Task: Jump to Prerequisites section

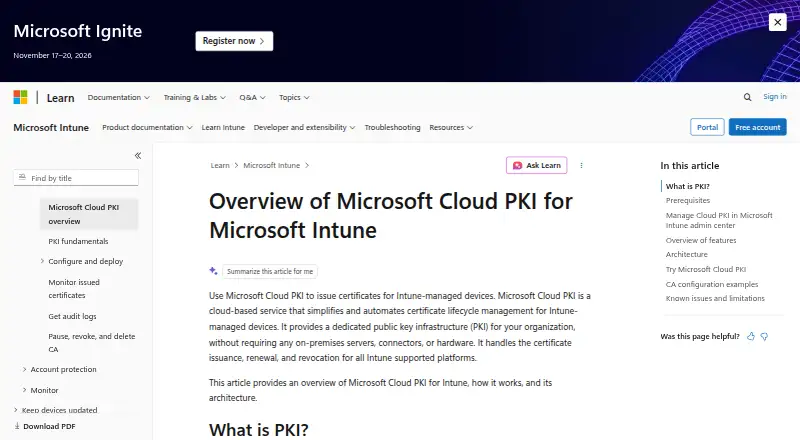Action: tap(688, 201)
